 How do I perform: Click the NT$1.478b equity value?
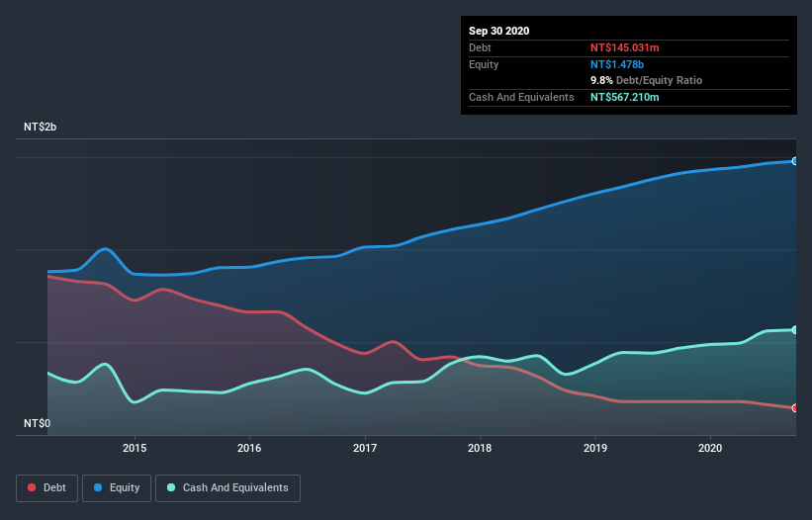[617, 64]
